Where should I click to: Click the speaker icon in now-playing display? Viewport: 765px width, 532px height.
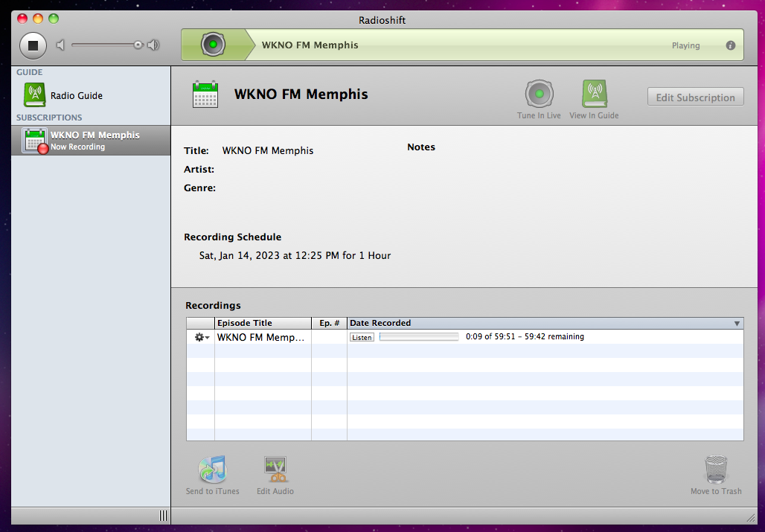click(214, 45)
